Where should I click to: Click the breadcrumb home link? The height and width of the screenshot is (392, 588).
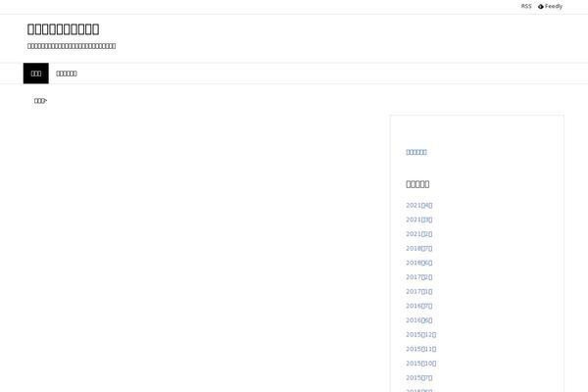(39, 101)
